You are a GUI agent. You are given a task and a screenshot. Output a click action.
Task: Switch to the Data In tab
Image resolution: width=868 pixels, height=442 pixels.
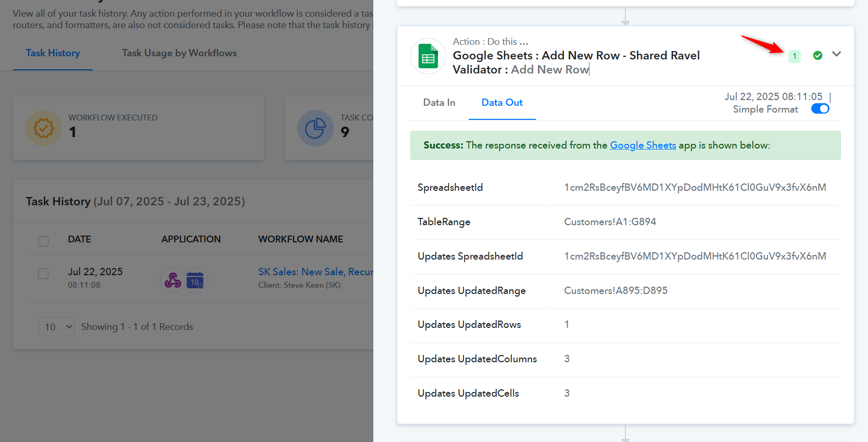tap(439, 103)
